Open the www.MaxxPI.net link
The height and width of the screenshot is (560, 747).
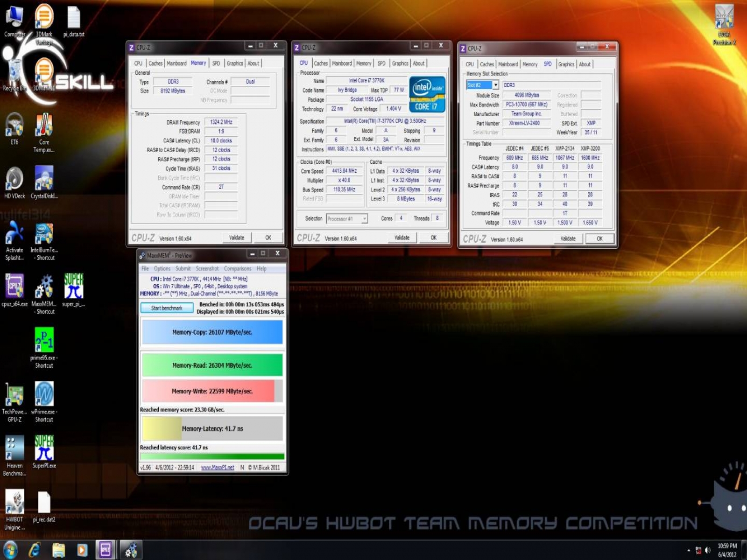click(x=218, y=467)
